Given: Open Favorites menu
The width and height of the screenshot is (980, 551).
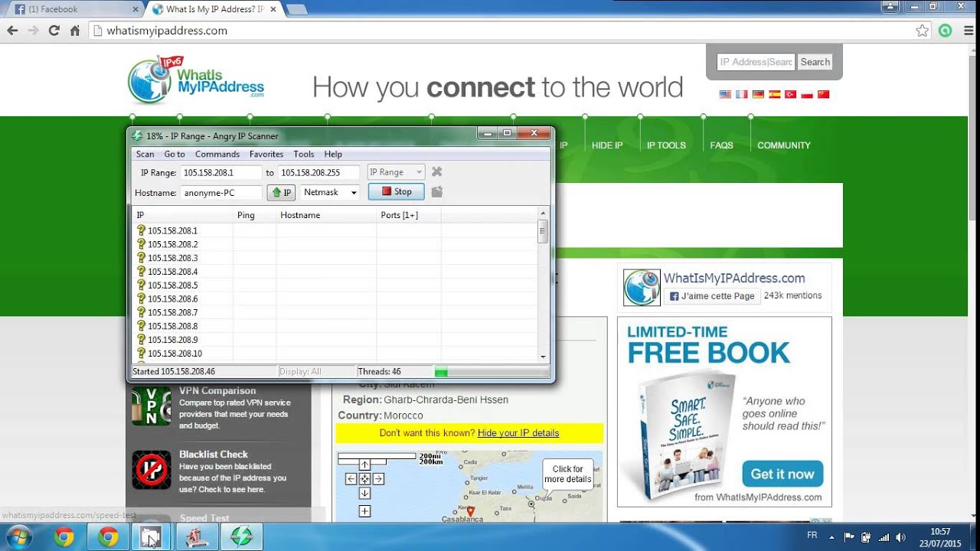Looking at the screenshot, I should click(x=266, y=154).
